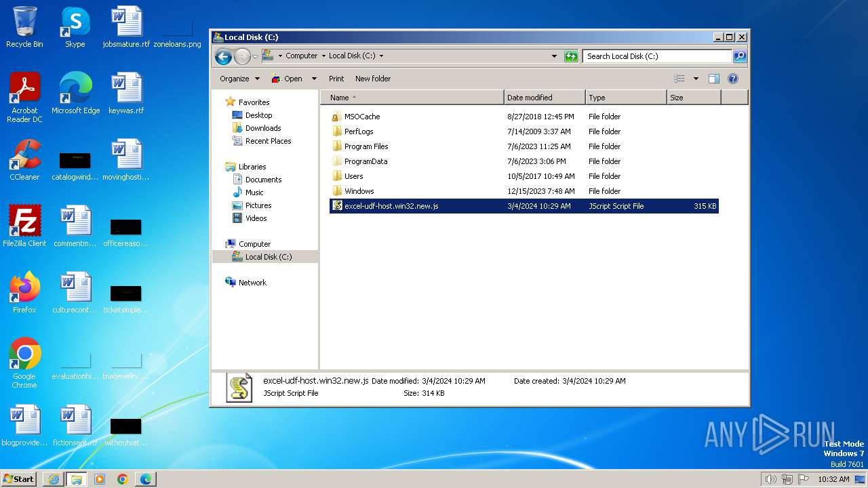Click the Action Center flag icon
The image size is (868, 488).
click(804, 479)
